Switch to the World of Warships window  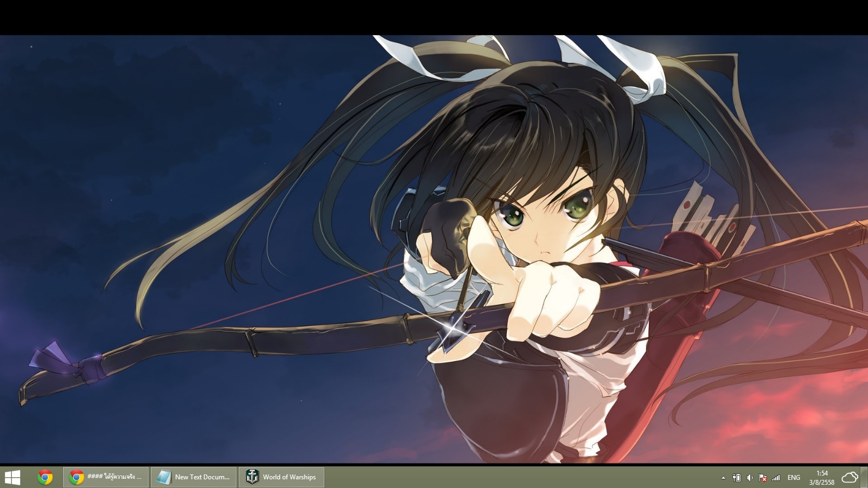[x=282, y=477]
